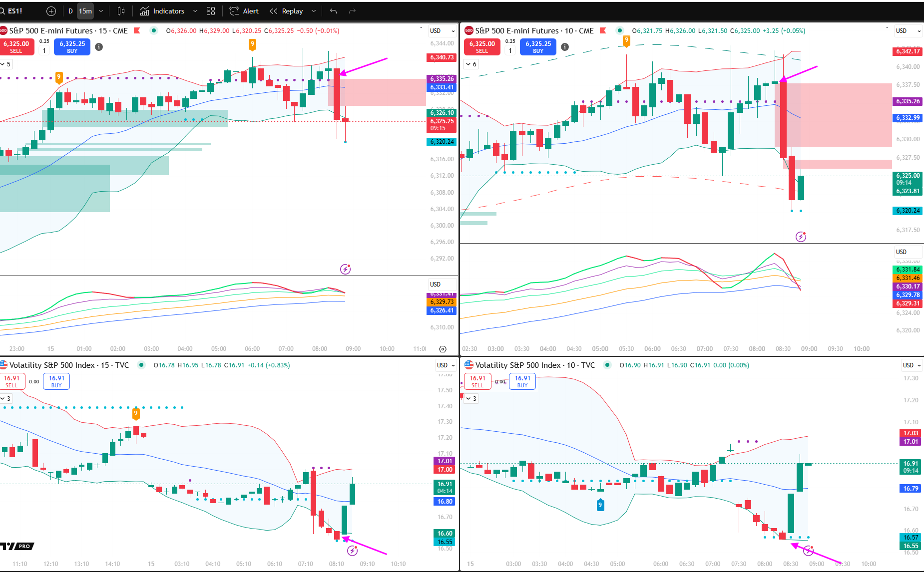Click the lightning icon on VIX 15 chart
Image resolution: width=924 pixels, height=572 pixels.
(352, 551)
